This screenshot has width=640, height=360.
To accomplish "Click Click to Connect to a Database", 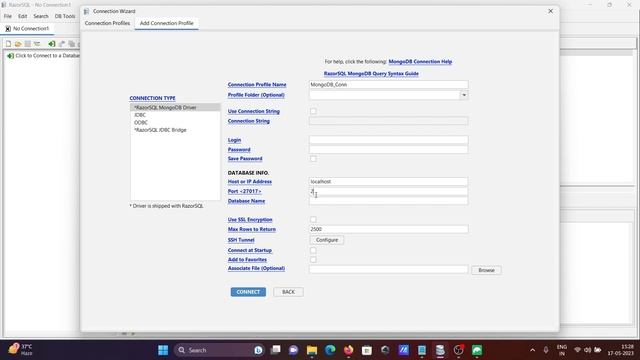I will [47, 56].
